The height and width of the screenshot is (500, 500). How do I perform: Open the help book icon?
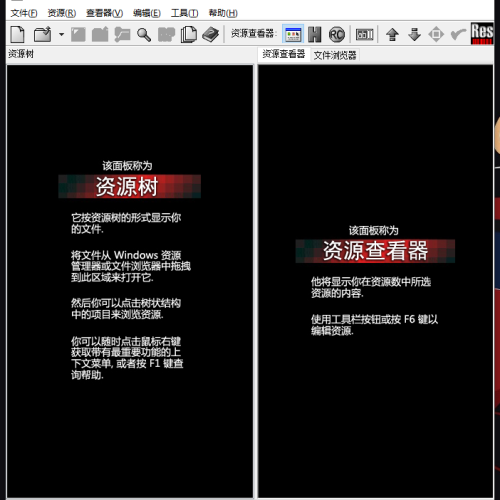pos(211,34)
